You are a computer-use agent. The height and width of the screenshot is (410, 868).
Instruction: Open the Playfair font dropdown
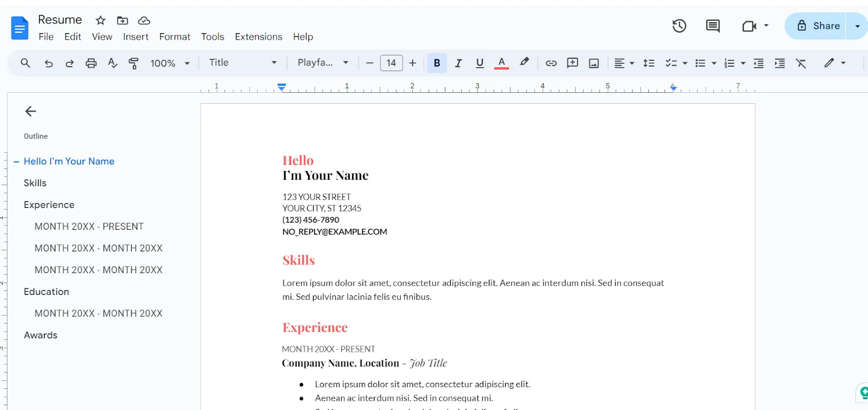[x=323, y=62]
